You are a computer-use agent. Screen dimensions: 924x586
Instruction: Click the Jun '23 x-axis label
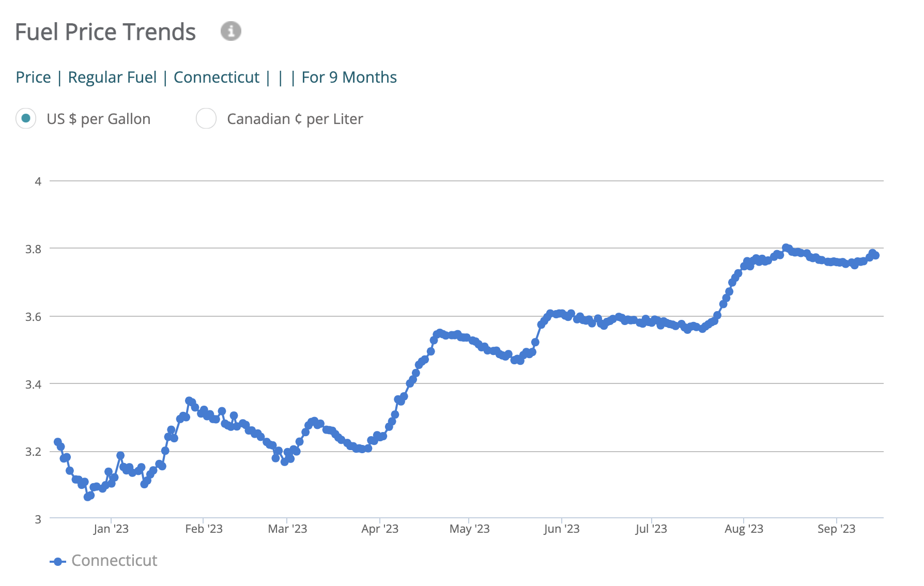pos(562,529)
